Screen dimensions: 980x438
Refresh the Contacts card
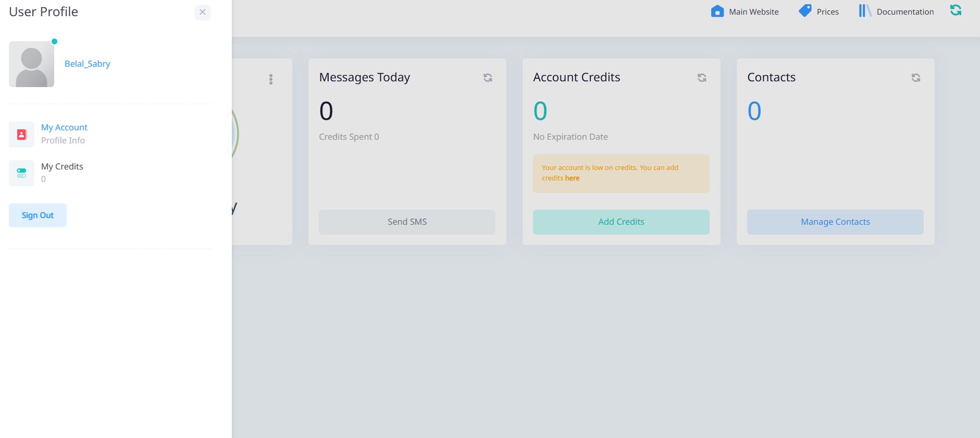916,78
